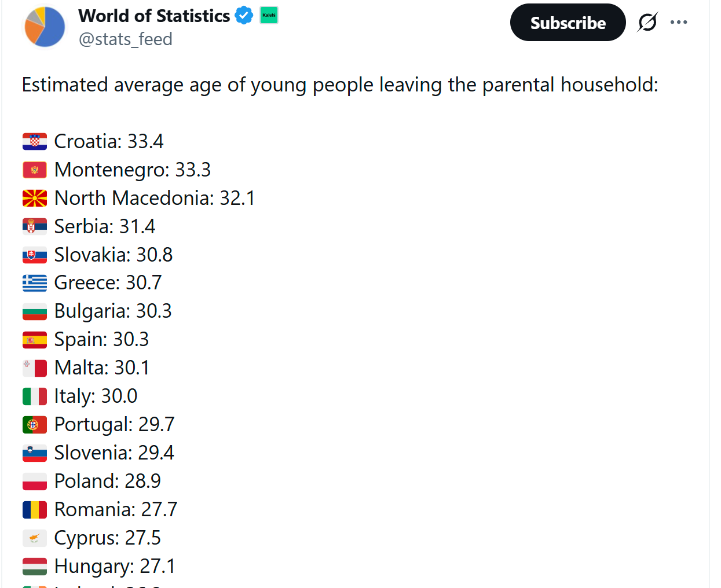Image resolution: width=721 pixels, height=588 pixels.
Task: Click the Hungary: 27.1 line
Action: pos(115,566)
